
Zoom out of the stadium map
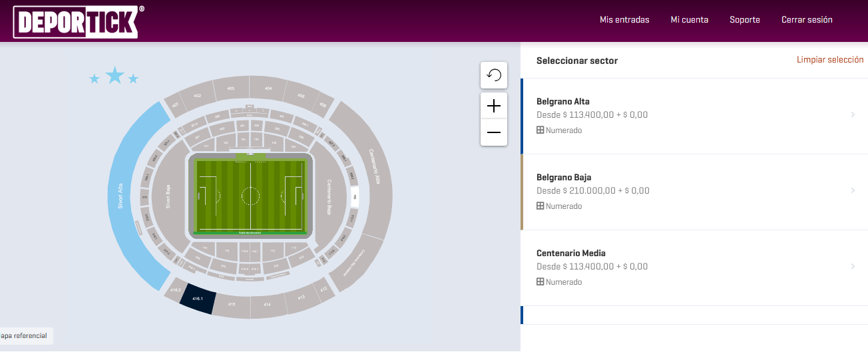494,132
